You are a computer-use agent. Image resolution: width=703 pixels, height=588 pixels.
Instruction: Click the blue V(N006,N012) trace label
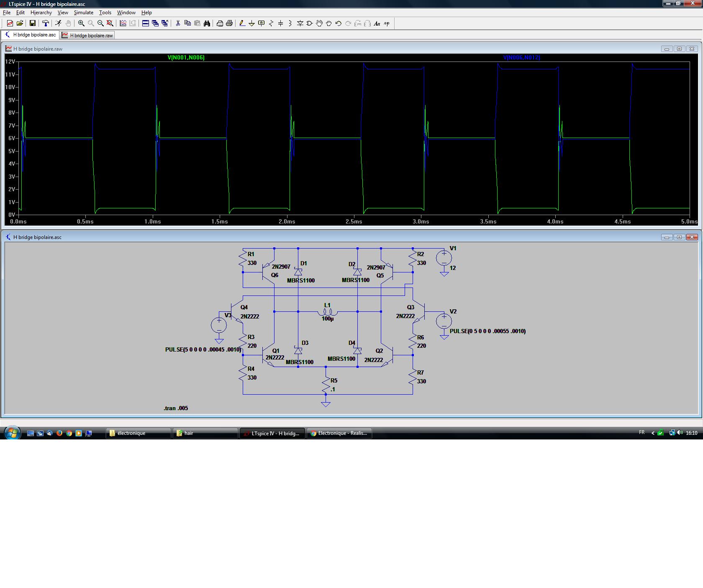[521, 57]
